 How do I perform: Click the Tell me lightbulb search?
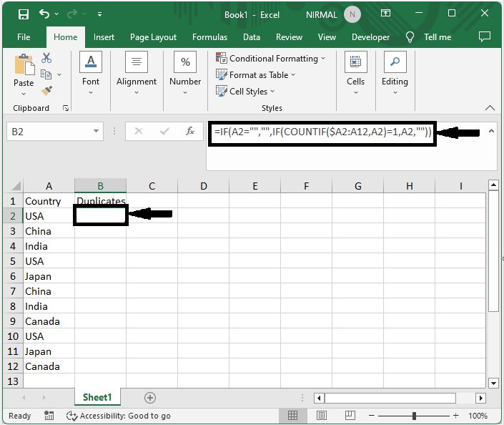tap(429, 37)
